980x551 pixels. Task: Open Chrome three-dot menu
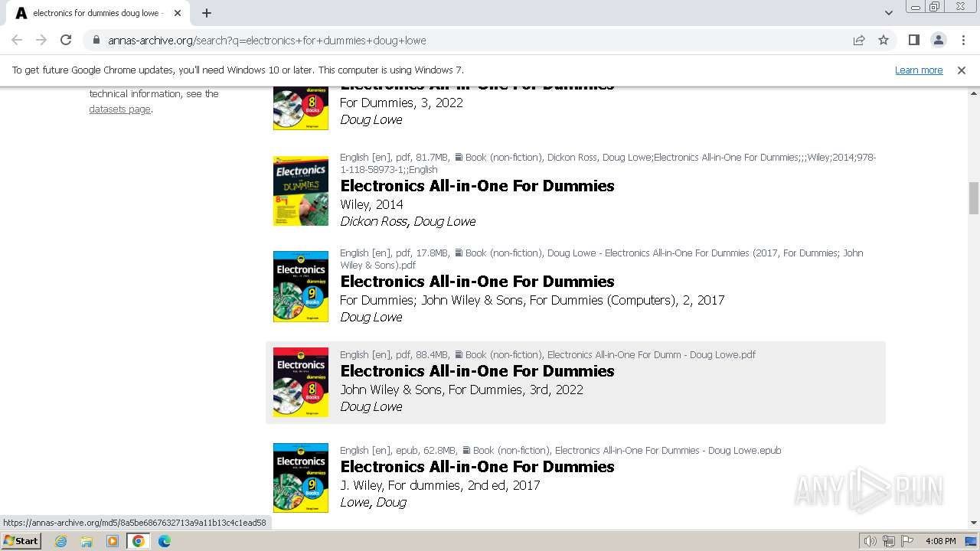963,40
